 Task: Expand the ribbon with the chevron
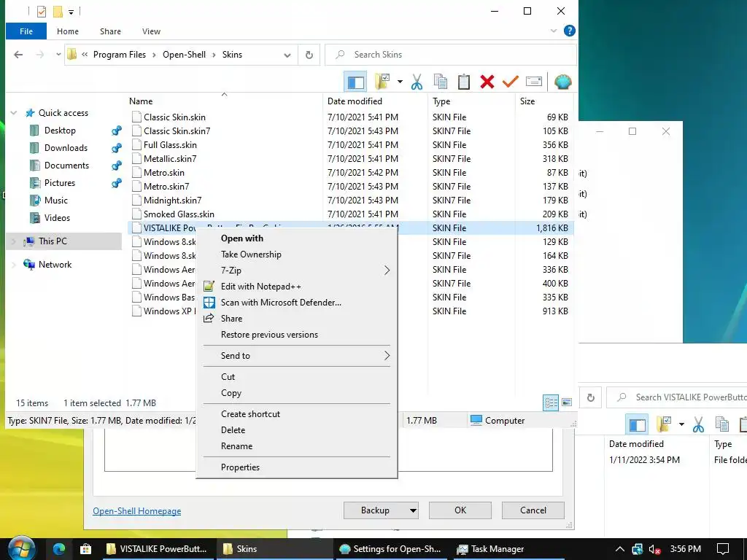[x=553, y=31]
